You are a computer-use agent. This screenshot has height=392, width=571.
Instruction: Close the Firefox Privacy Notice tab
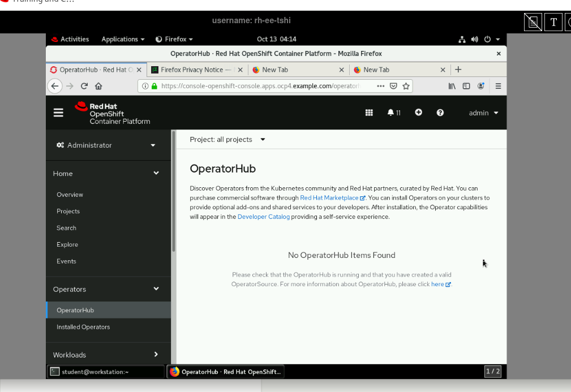tap(241, 70)
